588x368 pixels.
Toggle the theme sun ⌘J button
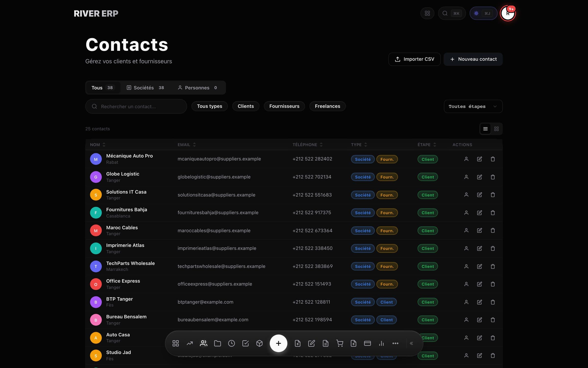tap(483, 13)
